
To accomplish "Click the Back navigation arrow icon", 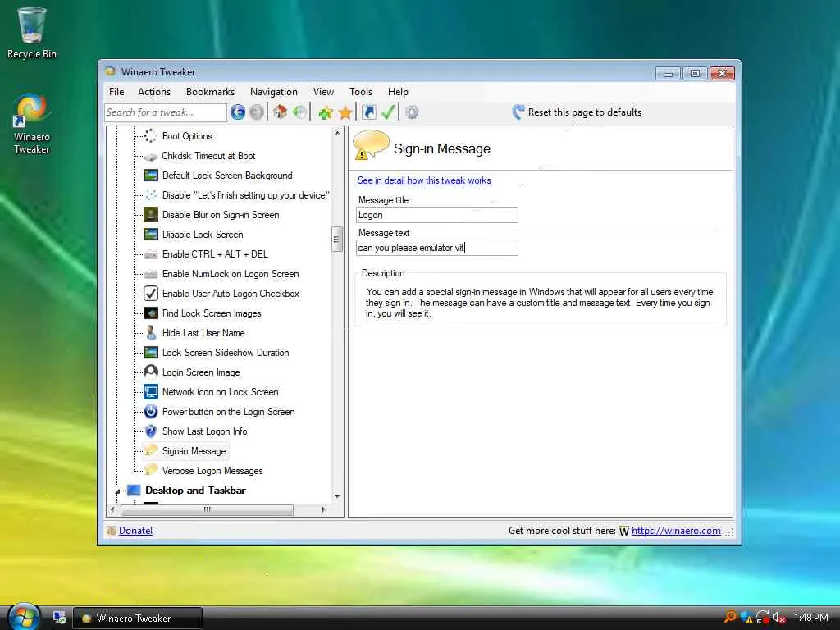I will [x=238, y=112].
